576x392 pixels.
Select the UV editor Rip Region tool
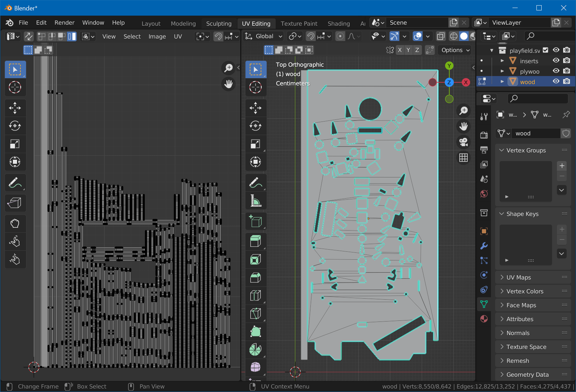pos(15,202)
